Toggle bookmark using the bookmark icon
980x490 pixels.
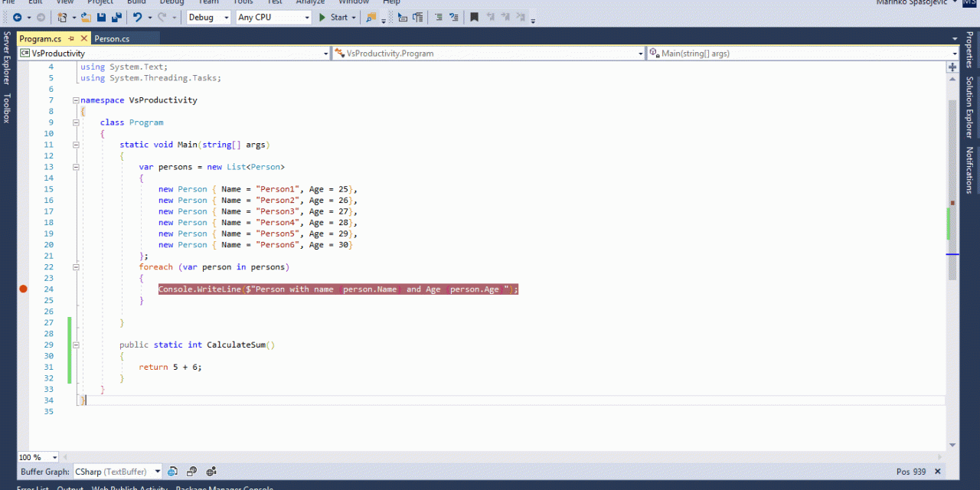point(475,17)
